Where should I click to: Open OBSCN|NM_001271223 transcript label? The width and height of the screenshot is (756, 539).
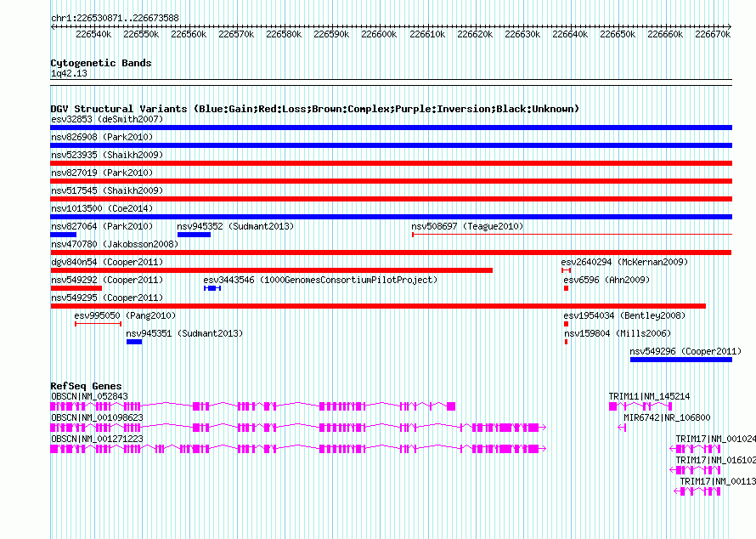97,439
